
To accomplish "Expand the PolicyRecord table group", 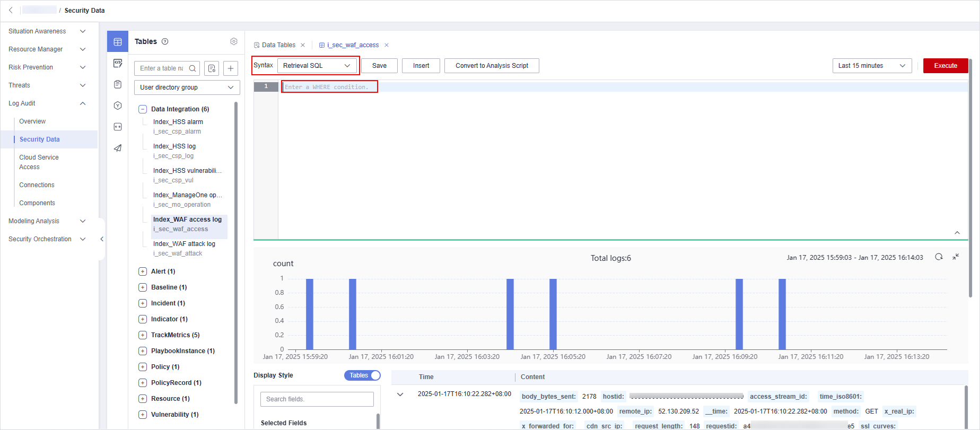I will (142, 383).
